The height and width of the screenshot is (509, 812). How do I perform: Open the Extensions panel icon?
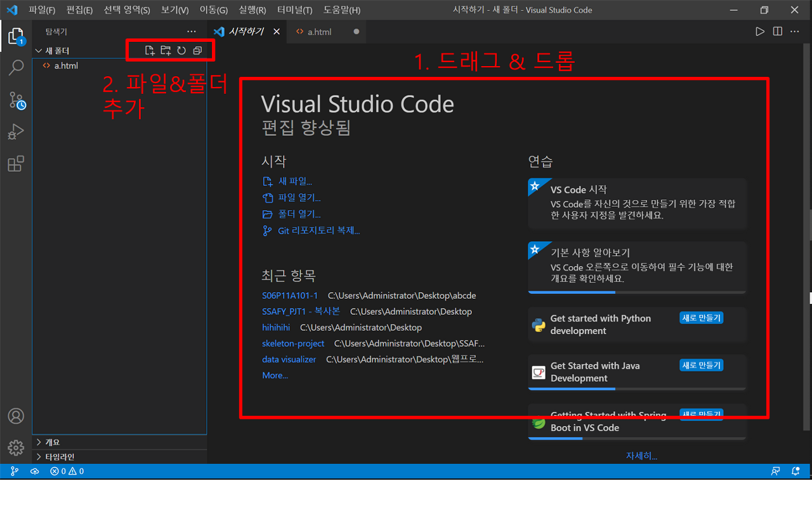point(16,163)
